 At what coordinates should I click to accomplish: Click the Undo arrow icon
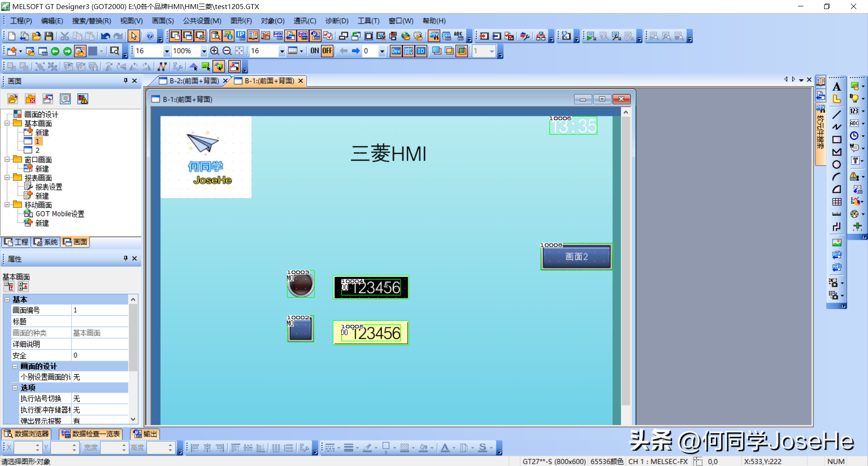tap(106, 36)
